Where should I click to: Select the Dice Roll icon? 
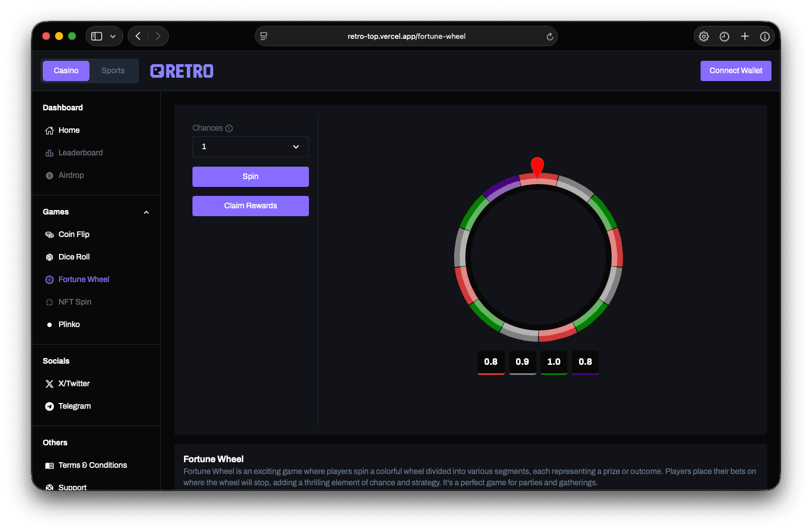(50, 257)
